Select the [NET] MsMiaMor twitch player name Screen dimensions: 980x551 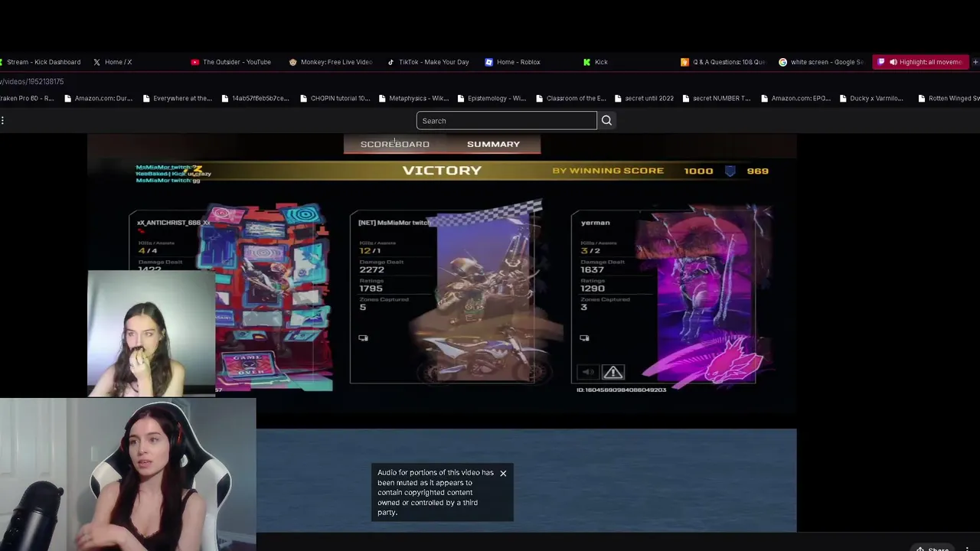pos(395,223)
